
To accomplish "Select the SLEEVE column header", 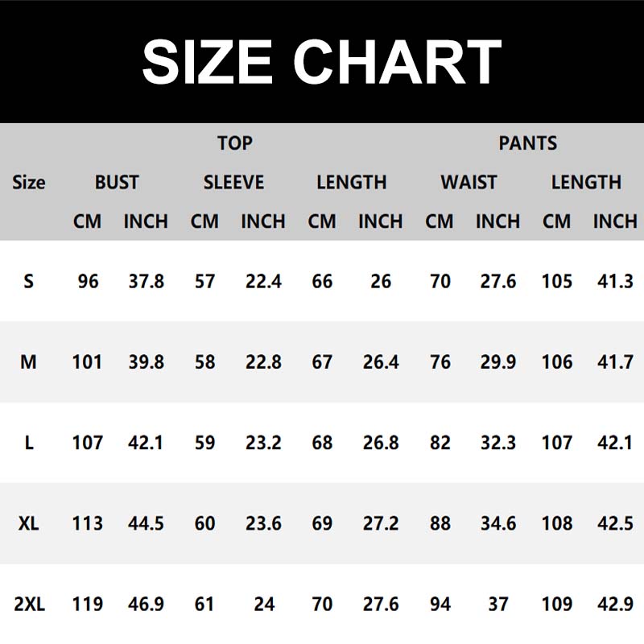I will point(233,182).
